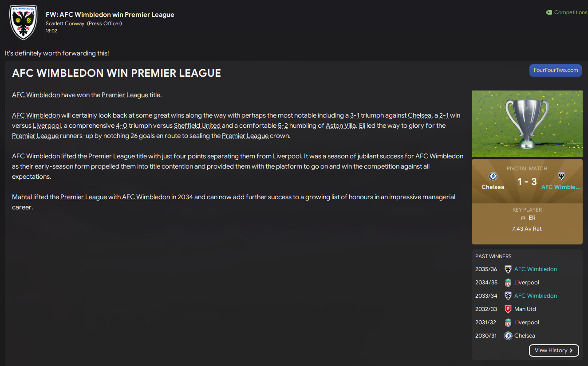Screen dimensions: 588x366
Task: Click the trophy celebration image
Action: pos(527,124)
